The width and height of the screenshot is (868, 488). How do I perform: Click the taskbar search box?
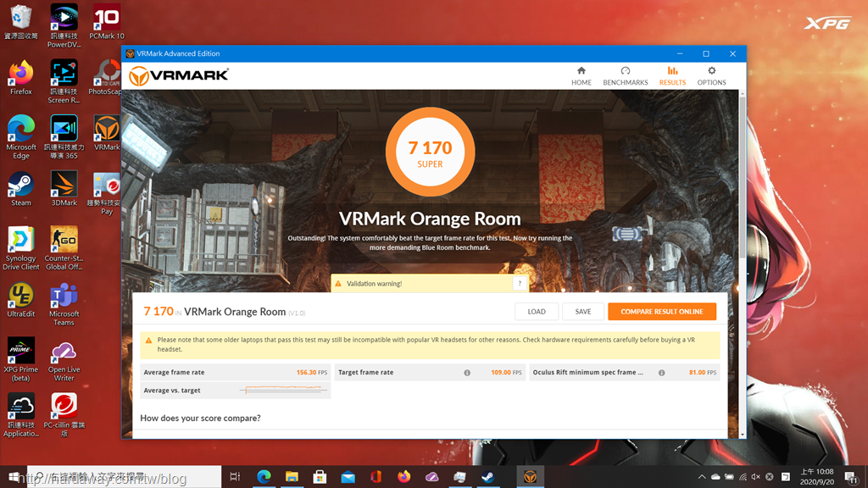tap(124, 476)
